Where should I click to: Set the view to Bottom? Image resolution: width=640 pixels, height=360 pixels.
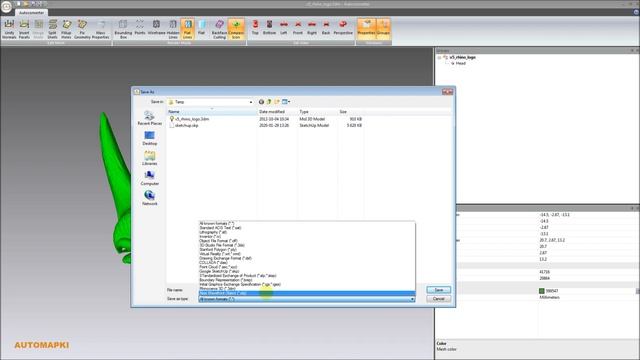click(x=269, y=27)
